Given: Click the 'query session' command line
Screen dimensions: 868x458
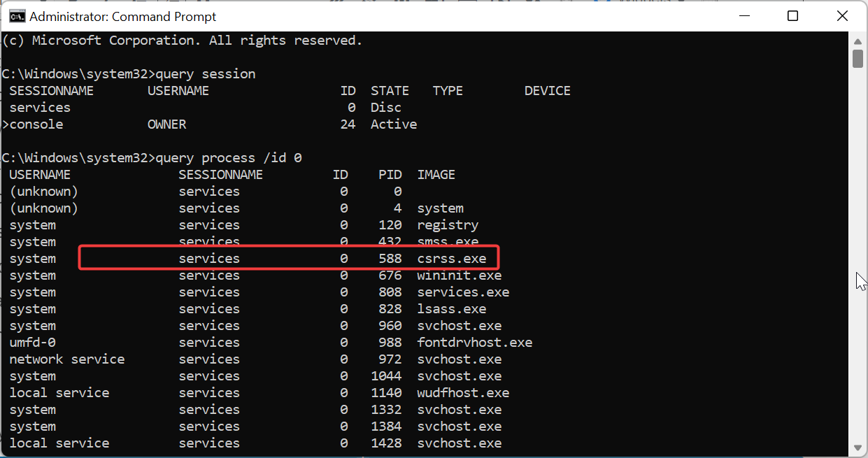Looking at the screenshot, I should [x=129, y=74].
